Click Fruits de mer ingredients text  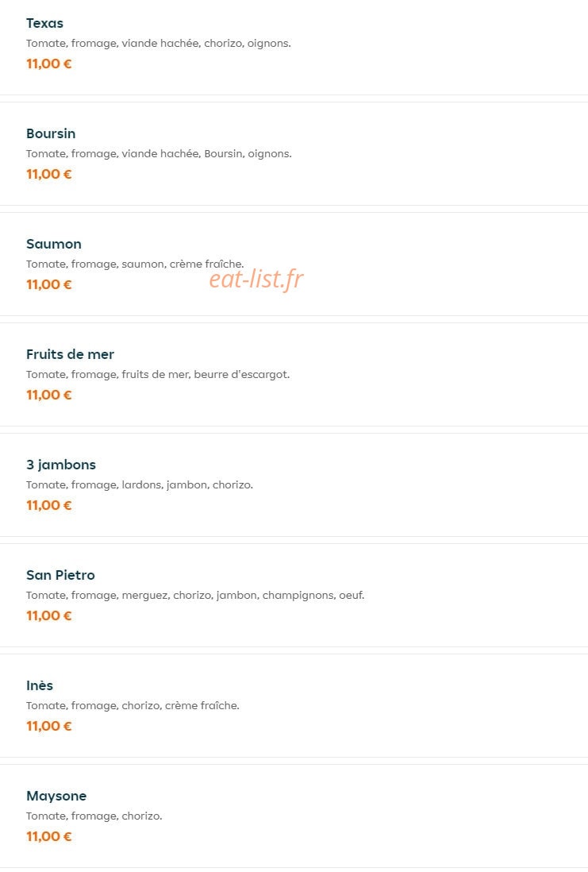[x=158, y=374]
